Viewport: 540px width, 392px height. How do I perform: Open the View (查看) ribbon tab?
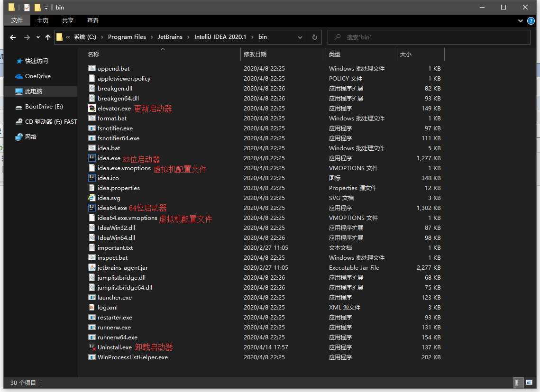tap(92, 21)
